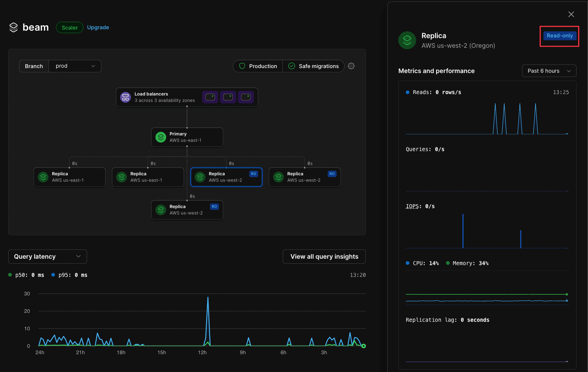Click the Primary node database icon
588x372 pixels.
coord(161,137)
